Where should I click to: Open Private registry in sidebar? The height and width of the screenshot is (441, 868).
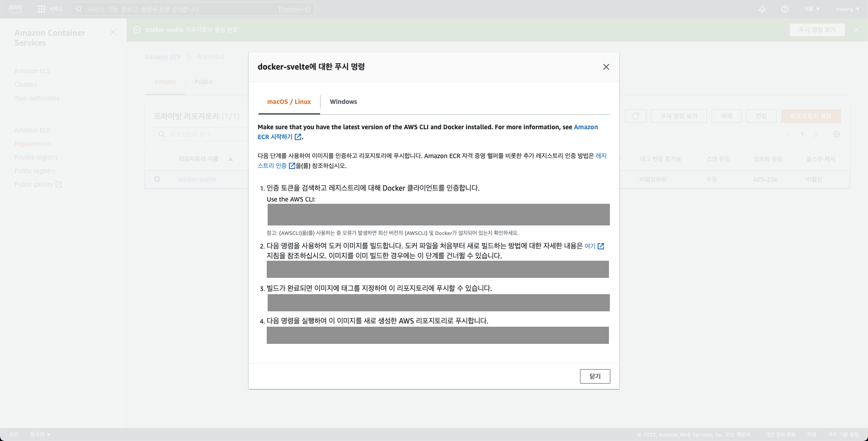[36, 157]
